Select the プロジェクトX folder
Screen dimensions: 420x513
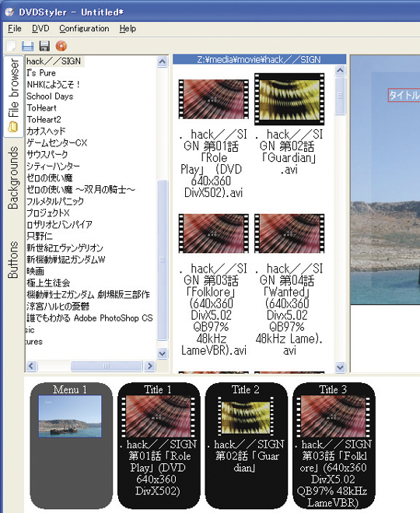click(x=48, y=213)
